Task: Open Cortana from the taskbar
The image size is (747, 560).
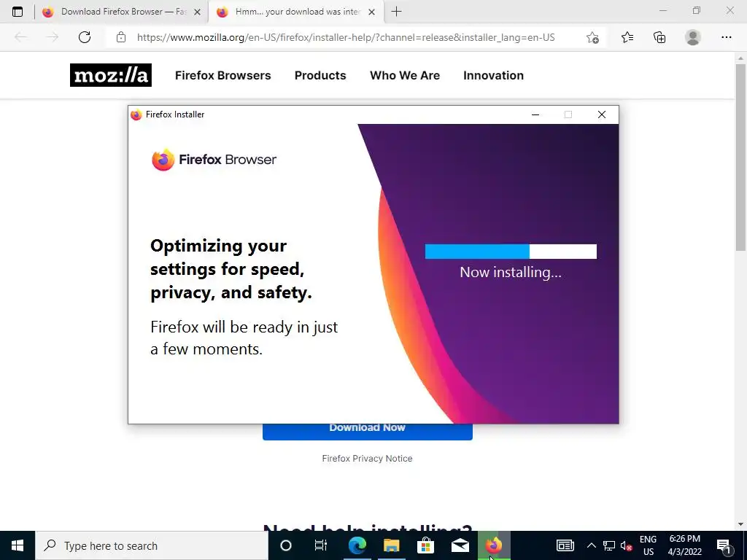Action: point(286,545)
